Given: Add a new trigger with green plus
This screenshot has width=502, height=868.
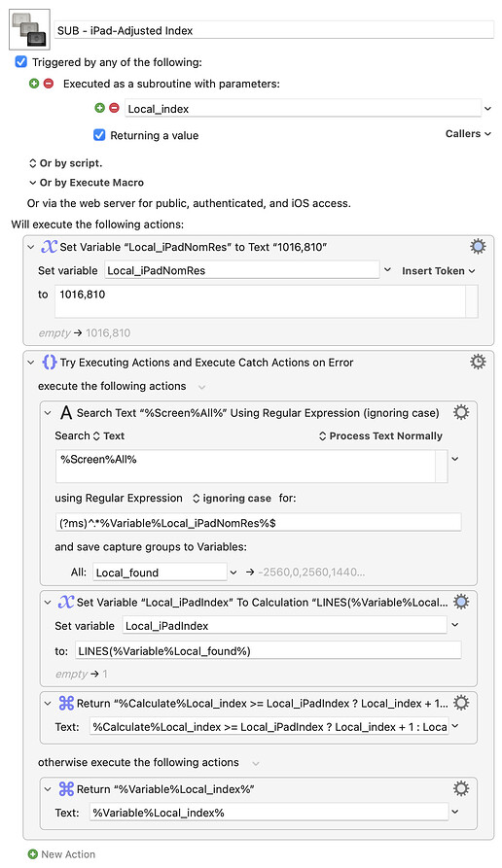Looking at the screenshot, I should tap(34, 84).
